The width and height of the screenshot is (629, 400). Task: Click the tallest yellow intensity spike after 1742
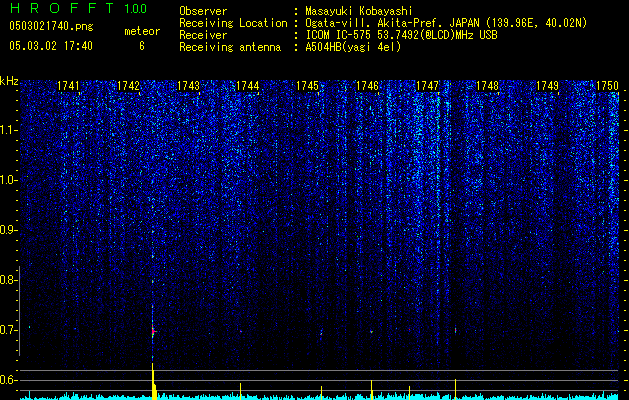pyautogui.click(x=153, y=381)
